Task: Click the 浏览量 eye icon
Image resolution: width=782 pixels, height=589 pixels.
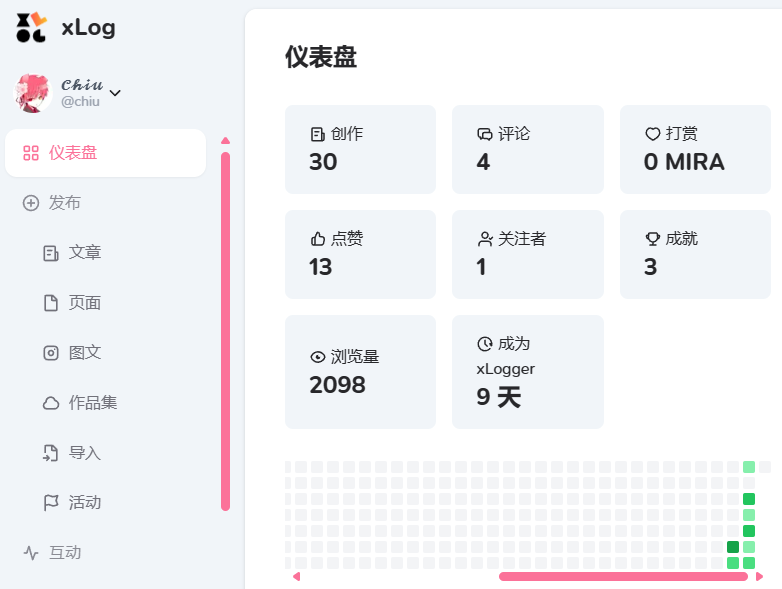Action: pyautogui.click(x=318, y=357)
